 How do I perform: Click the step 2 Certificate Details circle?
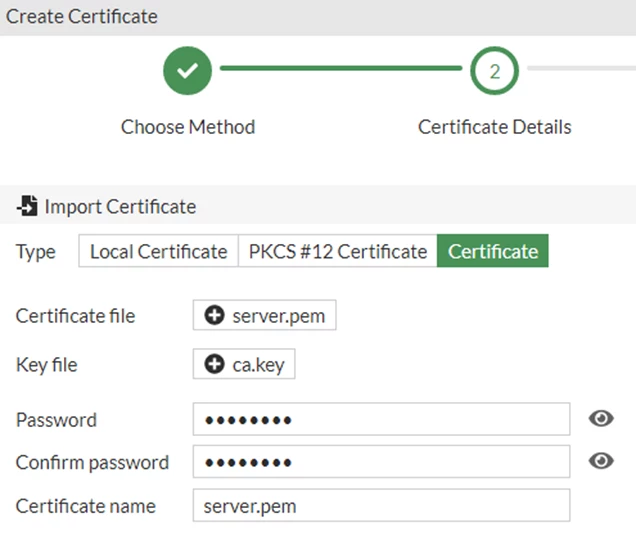(x=494, y=71)
